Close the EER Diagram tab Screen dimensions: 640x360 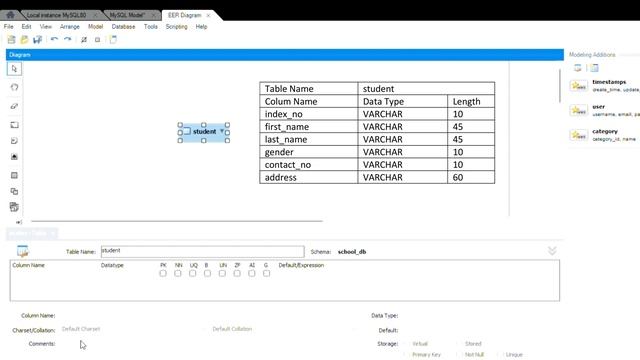point(209,15)
